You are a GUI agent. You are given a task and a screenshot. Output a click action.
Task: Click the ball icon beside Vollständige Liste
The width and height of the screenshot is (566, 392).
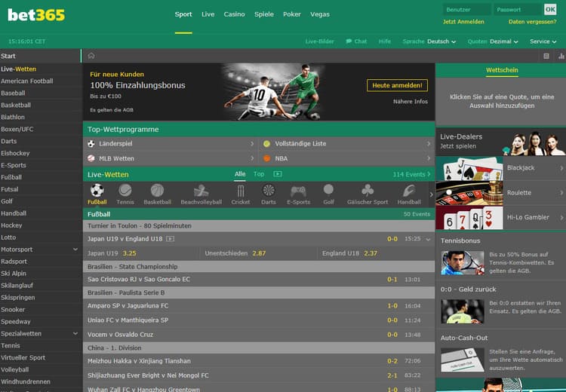(x=266, y=143)
